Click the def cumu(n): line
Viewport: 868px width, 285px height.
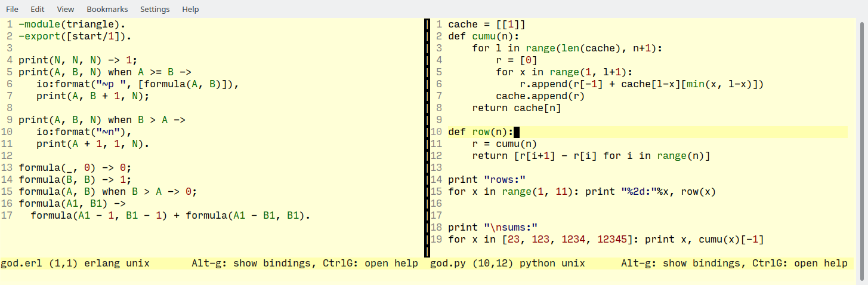484,36
